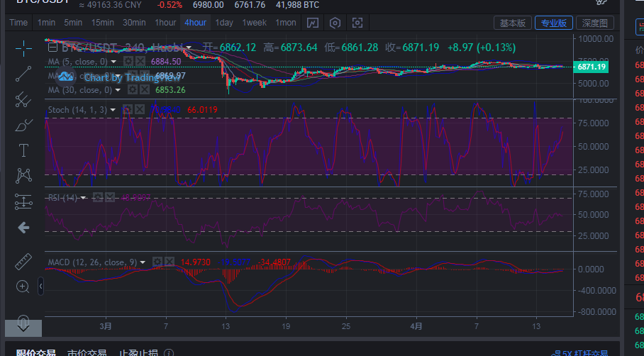Expand the MA (5, close, 0) dropdown

113,62
